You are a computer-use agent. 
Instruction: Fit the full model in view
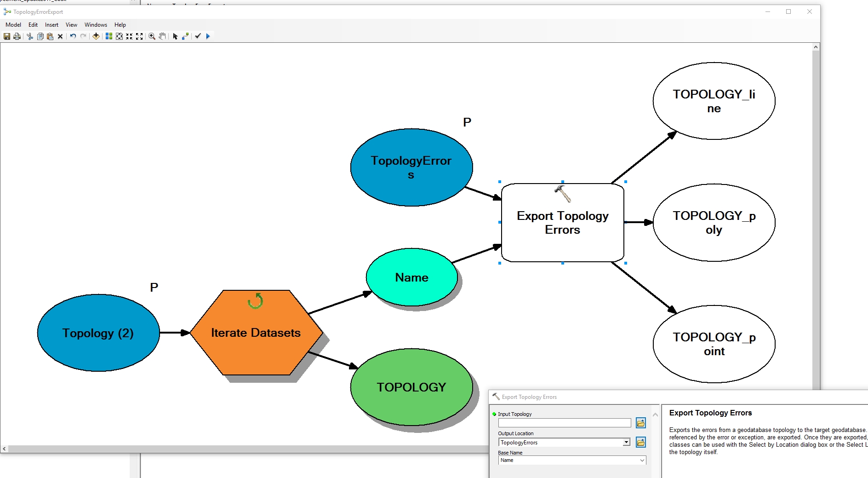coord(119,36)
